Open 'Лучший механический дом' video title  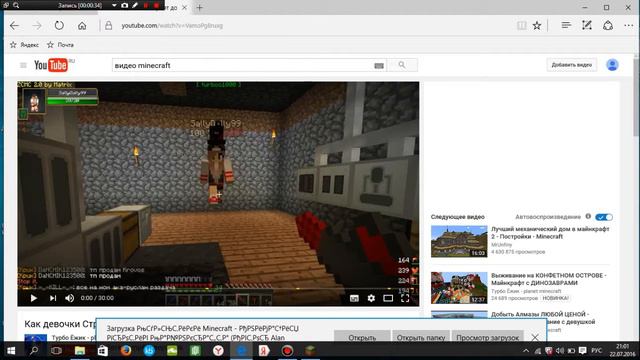pos(550,233)
